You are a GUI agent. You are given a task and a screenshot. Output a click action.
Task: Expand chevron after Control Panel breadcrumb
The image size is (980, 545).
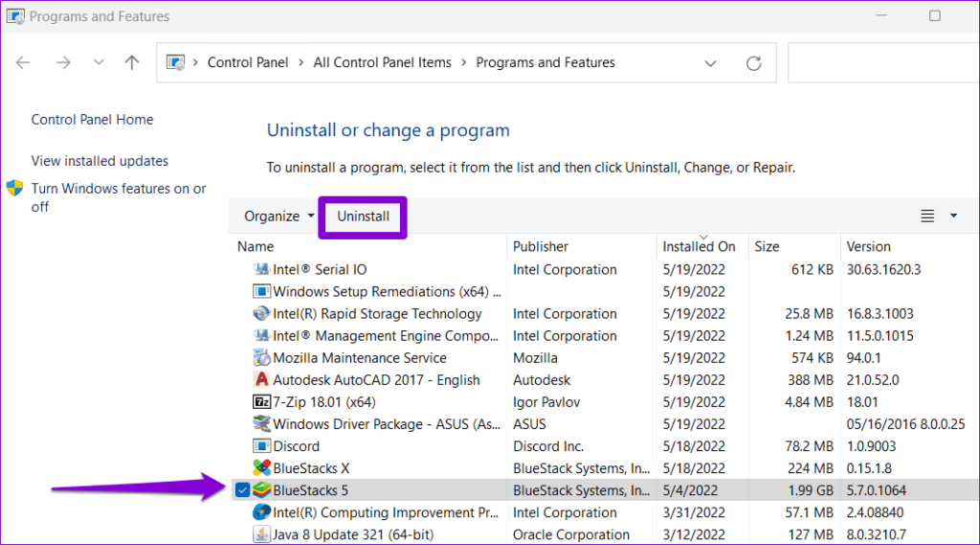click(301, 62)
